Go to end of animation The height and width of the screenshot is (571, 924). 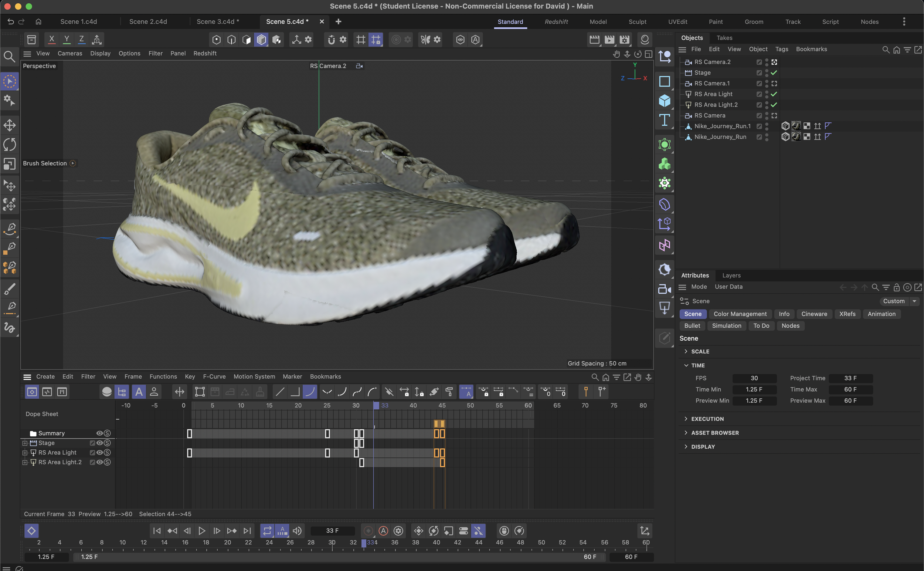(247, 531)
